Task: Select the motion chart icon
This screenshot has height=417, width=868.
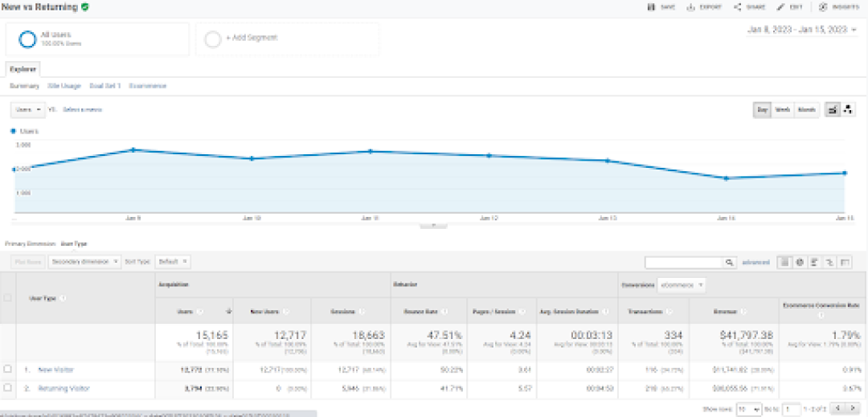Action: coord(848,110)
